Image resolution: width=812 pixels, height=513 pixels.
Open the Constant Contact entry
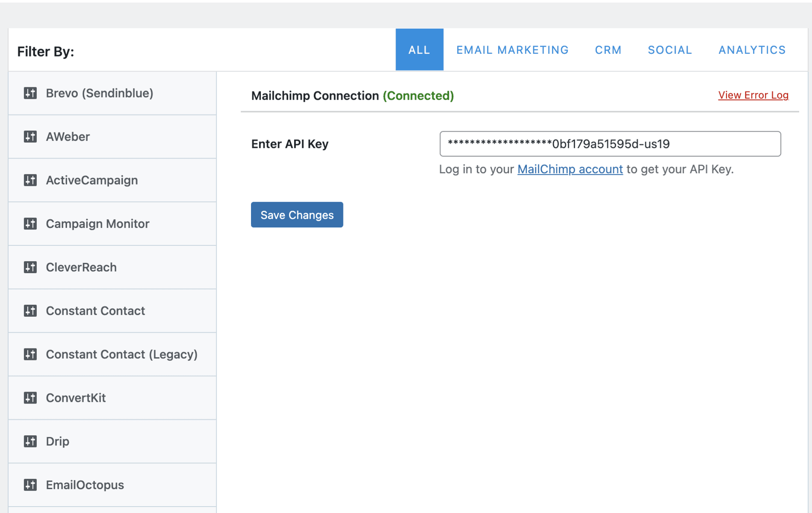pos(112,311)
